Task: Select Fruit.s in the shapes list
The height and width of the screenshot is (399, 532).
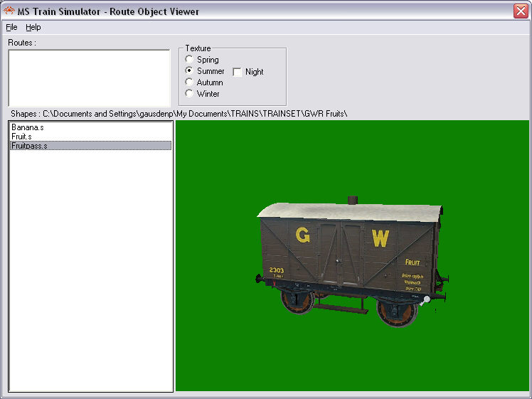Action: [x=22, y=137]
